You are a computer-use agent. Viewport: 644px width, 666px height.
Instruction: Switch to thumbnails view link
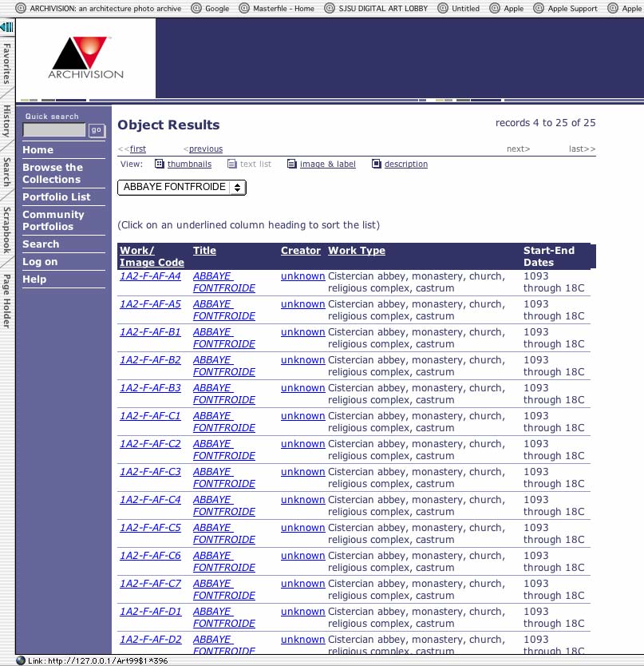click(189, 164)
